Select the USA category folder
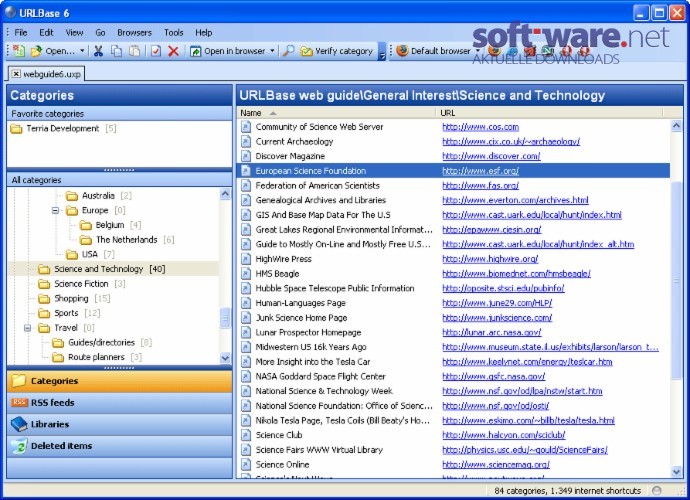The image size is (690, 500). pos(90,254)
